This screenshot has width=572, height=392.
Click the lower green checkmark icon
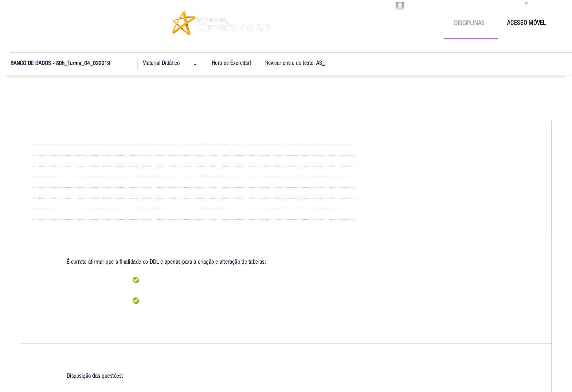point(136,301)
